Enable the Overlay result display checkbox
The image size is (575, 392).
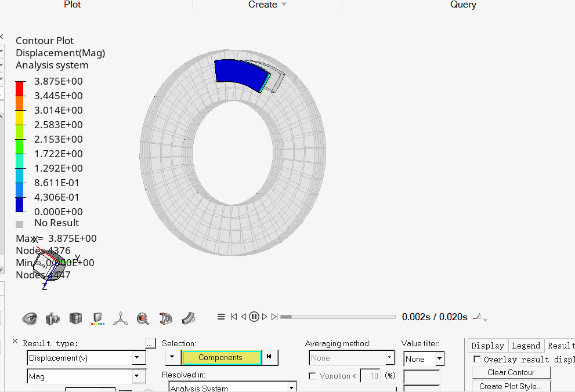(478, 360)
